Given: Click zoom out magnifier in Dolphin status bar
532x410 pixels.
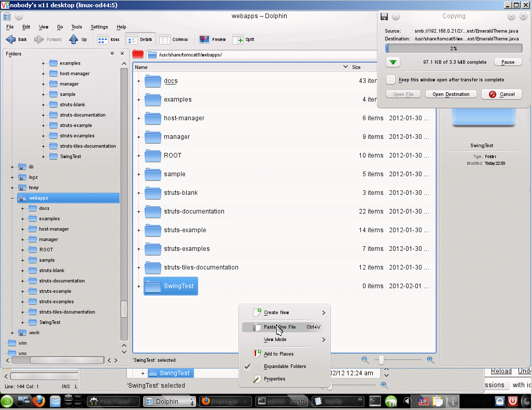Looking at the screenshot, I should click(365, 360).
